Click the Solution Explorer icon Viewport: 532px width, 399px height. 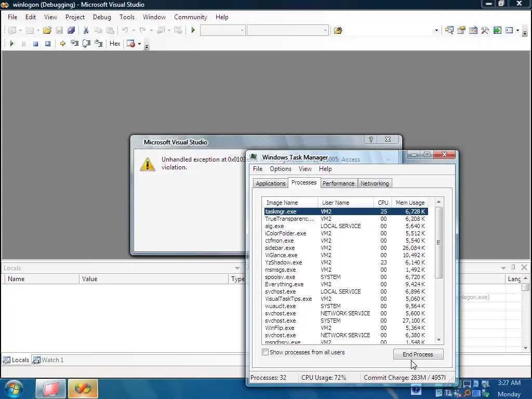(x=449, y=30)
